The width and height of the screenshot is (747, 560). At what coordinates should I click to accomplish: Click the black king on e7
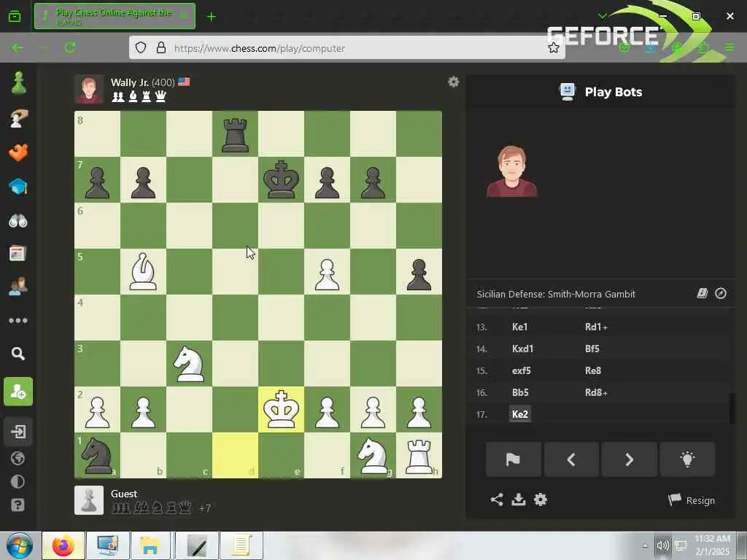(281, 179)
